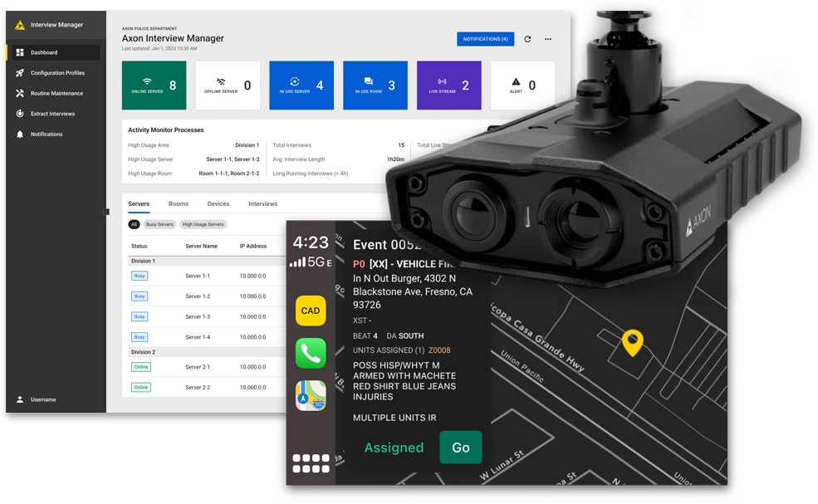Switch to the Devices tab
Image resolution: width=818 pixels, height=504 pixels.
(218, 204)
